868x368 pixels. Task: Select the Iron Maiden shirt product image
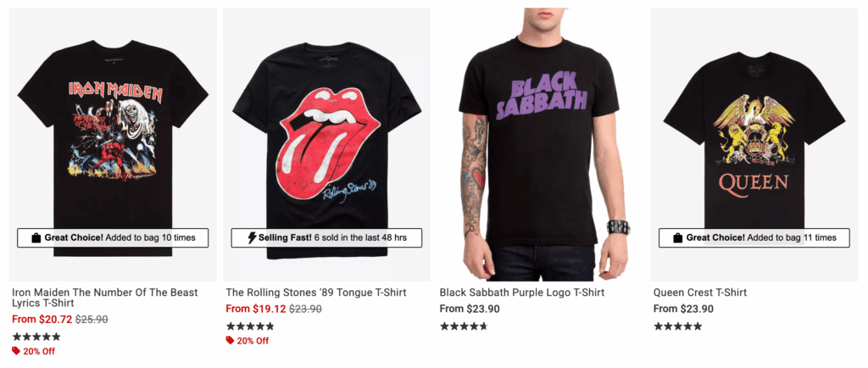tap(114, 136)
